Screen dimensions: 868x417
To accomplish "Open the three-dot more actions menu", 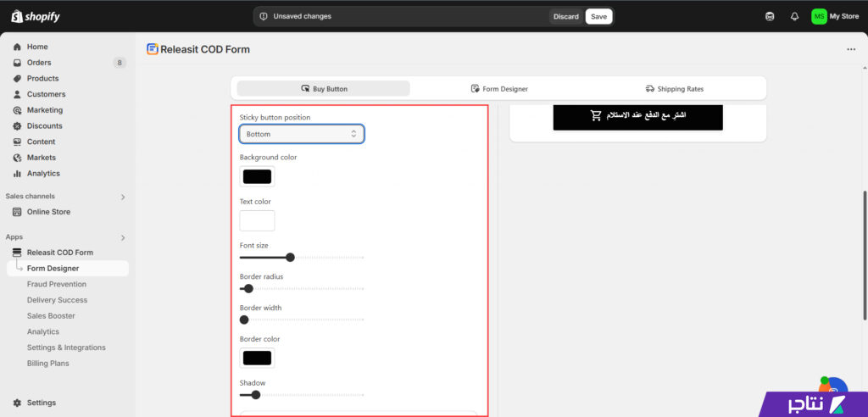I will click(x=851, y=49).
